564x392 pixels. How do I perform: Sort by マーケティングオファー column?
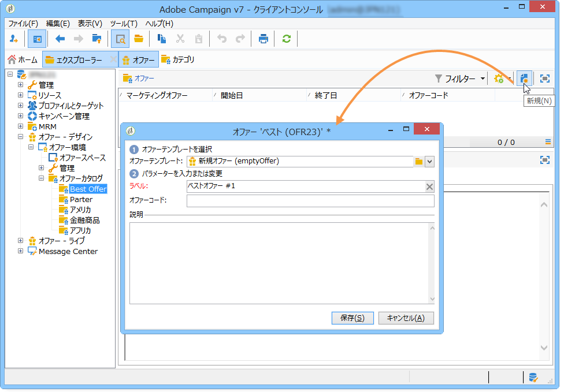[165, 96]
